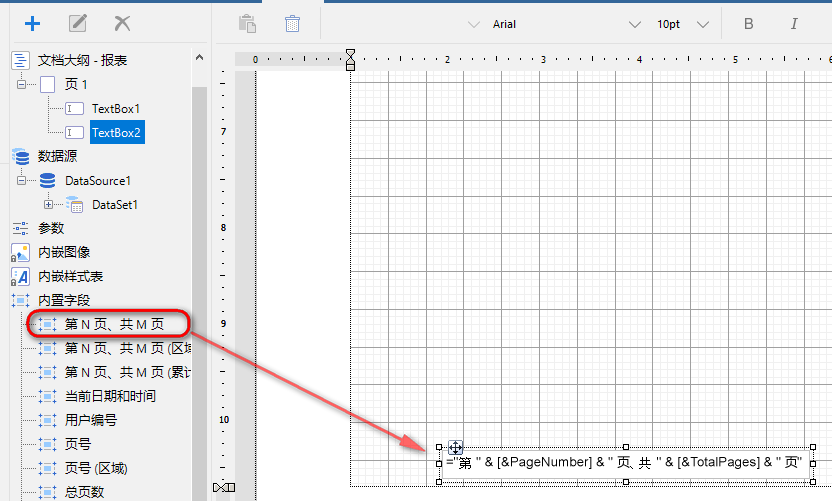Expand the DataSet1 tree node
832x501 pixels.
click(48, 205)
